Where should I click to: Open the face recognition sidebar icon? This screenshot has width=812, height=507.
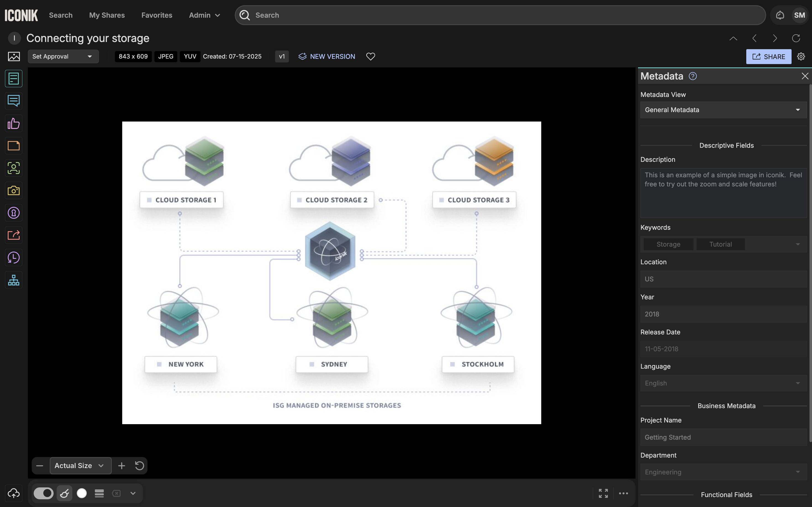[14, 168]
